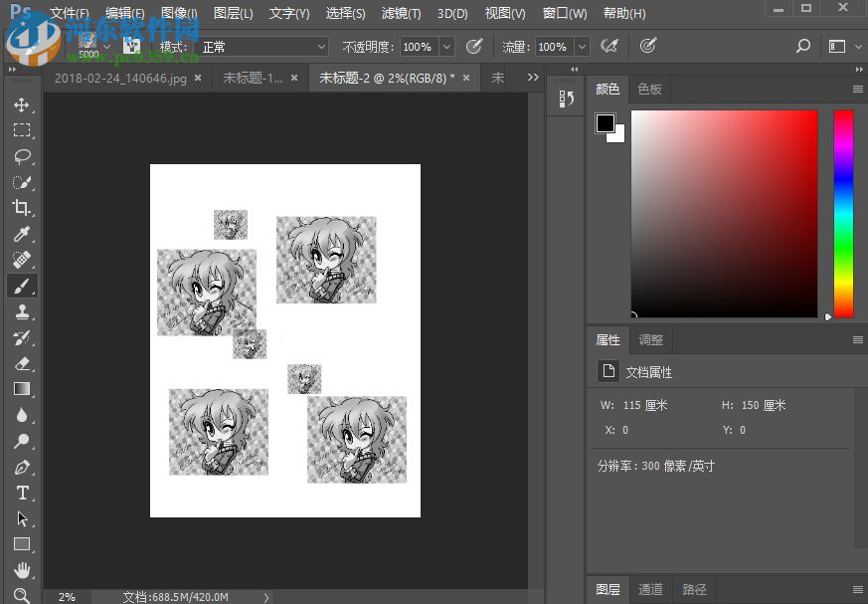The image size is (868, 604).
Task: Select the Lasso tool
Action: pos(22,156)
